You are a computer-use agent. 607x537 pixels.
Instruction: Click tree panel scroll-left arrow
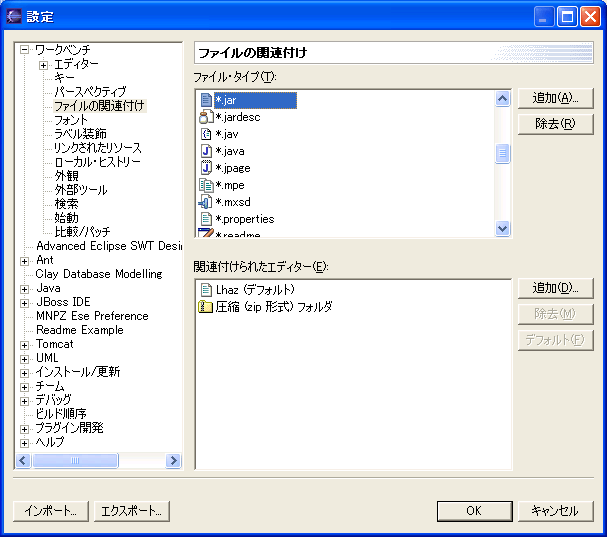[23, 461]
